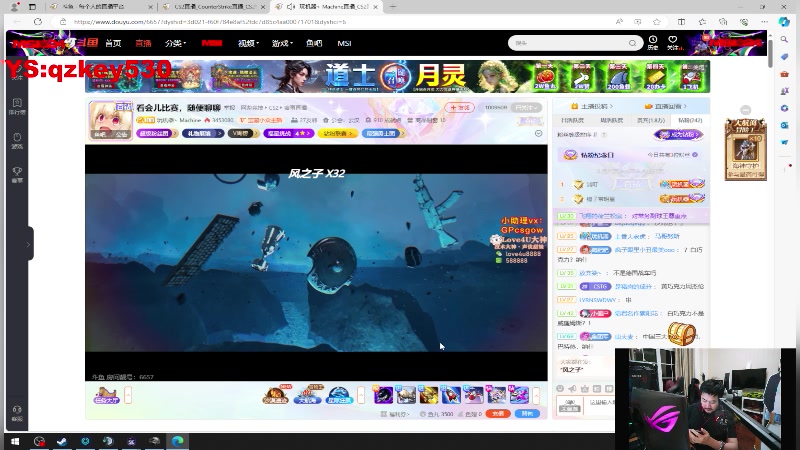Open a new browser tab
800x450 pixels.
pyautogui.click(x=392, y=7)
